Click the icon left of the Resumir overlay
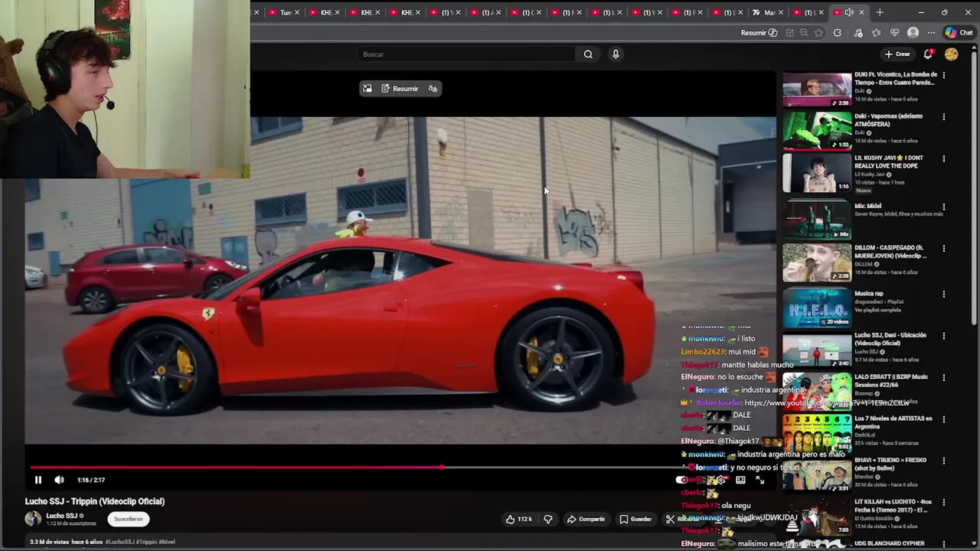The height and width of the screenshot is (551, 980). [367, 89]
